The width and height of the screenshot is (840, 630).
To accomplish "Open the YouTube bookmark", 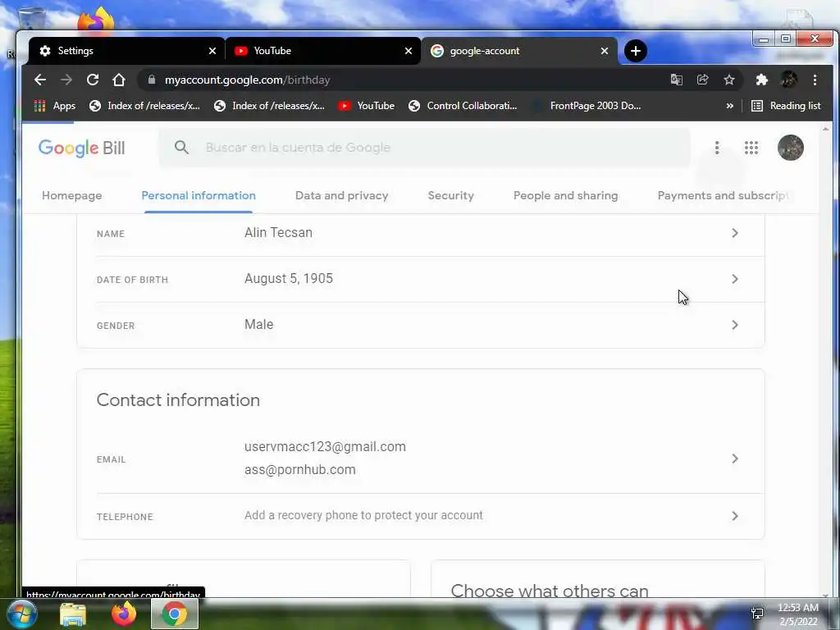I will point(367,106).
